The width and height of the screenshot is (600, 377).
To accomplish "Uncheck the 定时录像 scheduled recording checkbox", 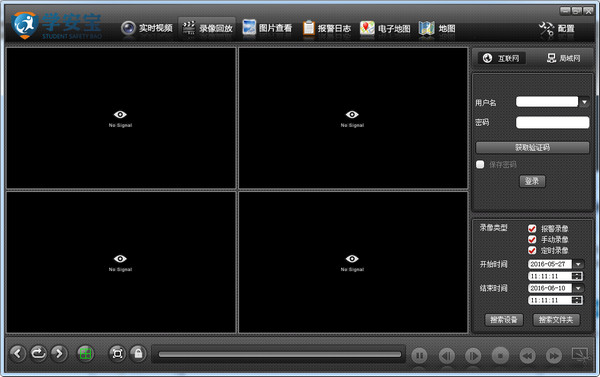I will point(532,250).
